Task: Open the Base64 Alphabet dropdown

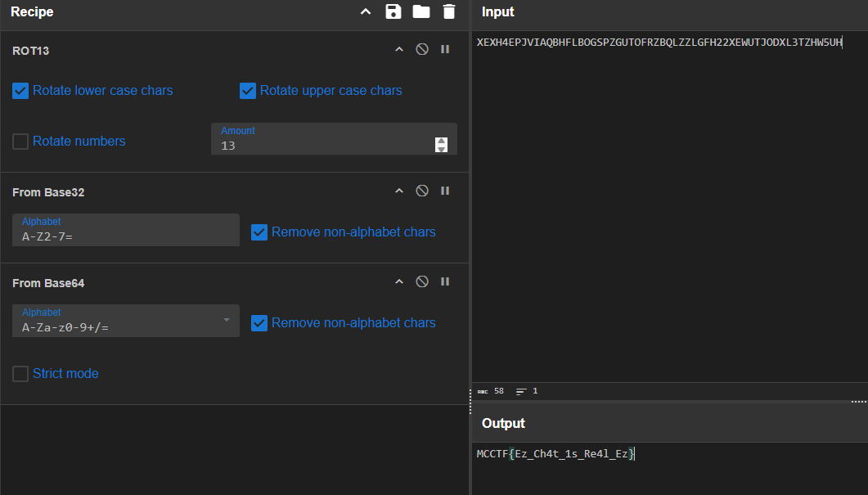Action: pyautogui.click(x=227, y=320)
